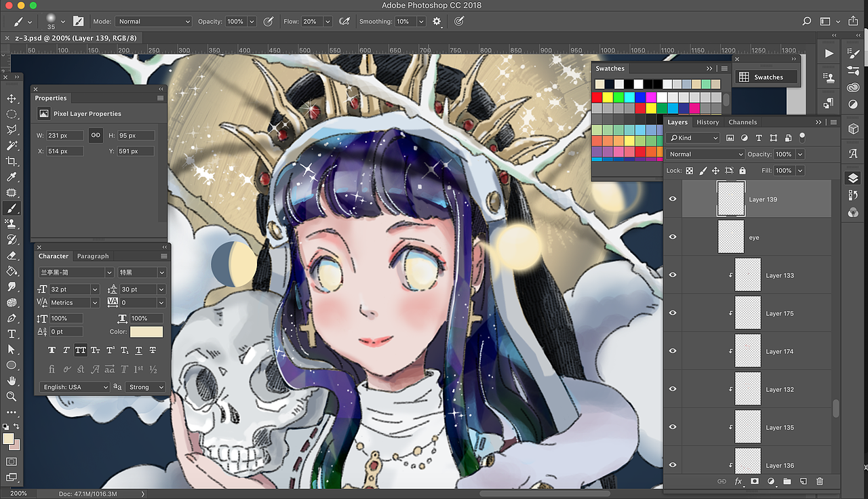The height and width of the screenshot is (499, 868).
Task: Select the Hand tool
Action: point(12,380)
